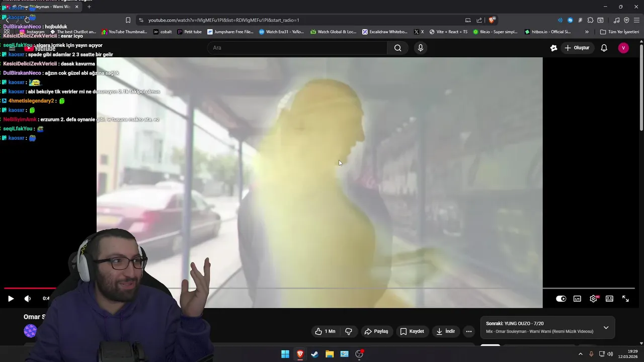Viewport: 644px width, 362px height.
Task: Click the sidebar/reader icon beside extensions
Action: 600,20
